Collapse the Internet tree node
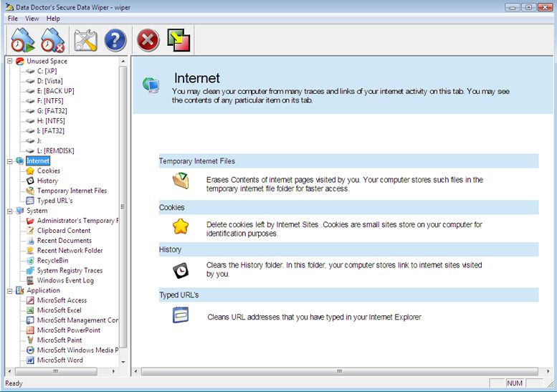Viewport: 557px width, 392px height. (9, 161)
